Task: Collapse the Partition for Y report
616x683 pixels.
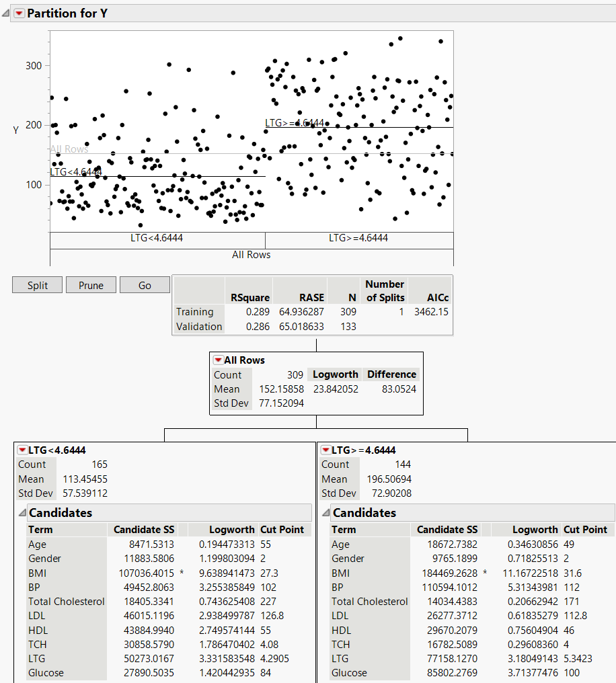Action: pos(7,13)
